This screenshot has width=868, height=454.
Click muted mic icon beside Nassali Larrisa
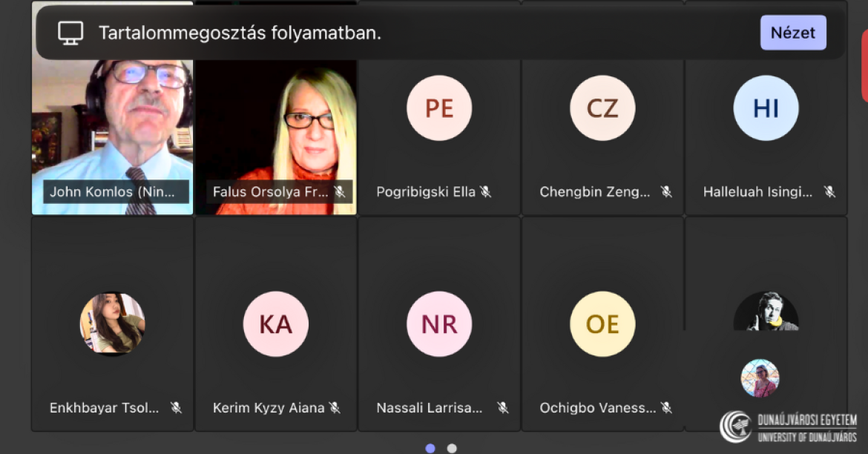pyautogui.click(x=502, y=407)
